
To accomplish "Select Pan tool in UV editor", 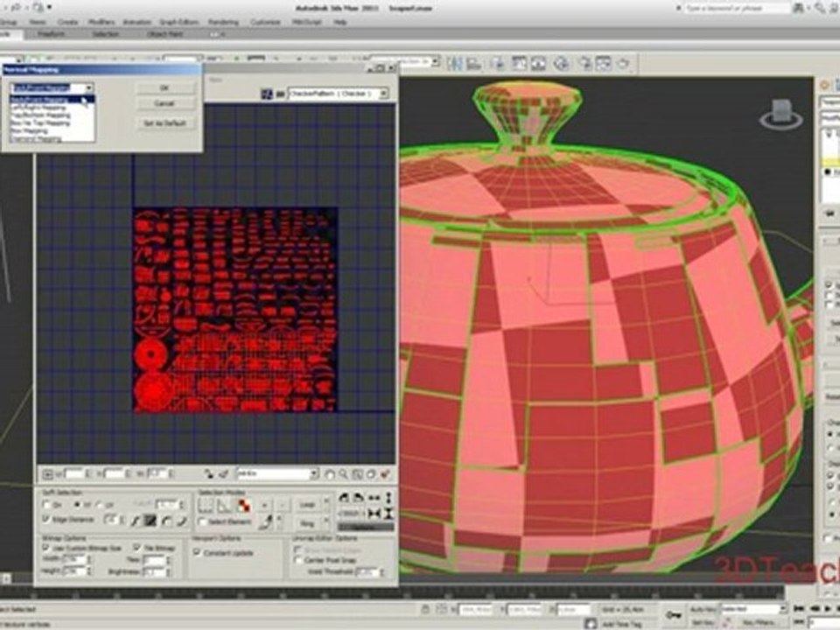I will coord(330,474).
